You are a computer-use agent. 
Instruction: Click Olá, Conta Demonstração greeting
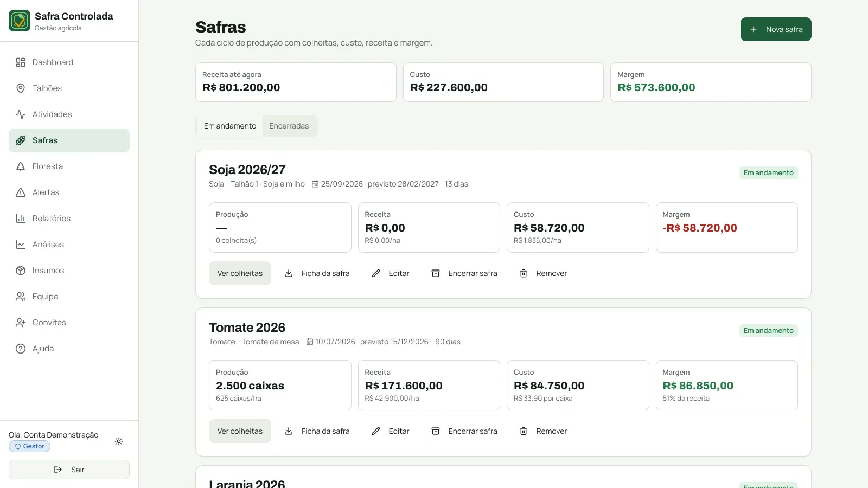[x=54, y=435]
